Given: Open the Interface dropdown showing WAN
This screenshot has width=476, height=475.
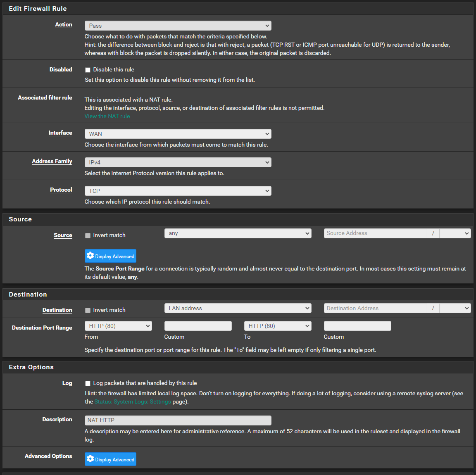Looking at the screenshot, I should click(x=178, y=134).
